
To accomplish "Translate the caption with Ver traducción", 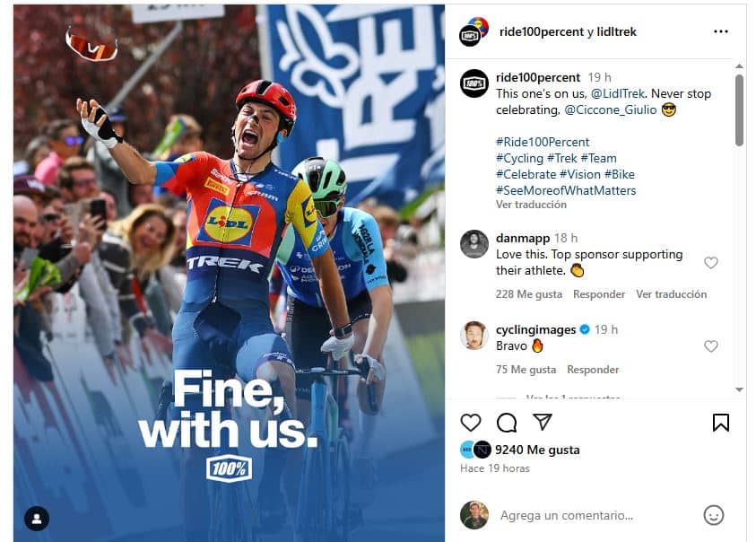I will coord(531,205).
